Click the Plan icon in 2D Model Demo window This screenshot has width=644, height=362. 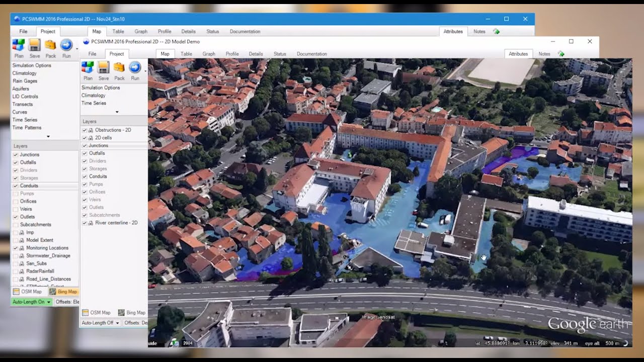[x=88, y=67]
